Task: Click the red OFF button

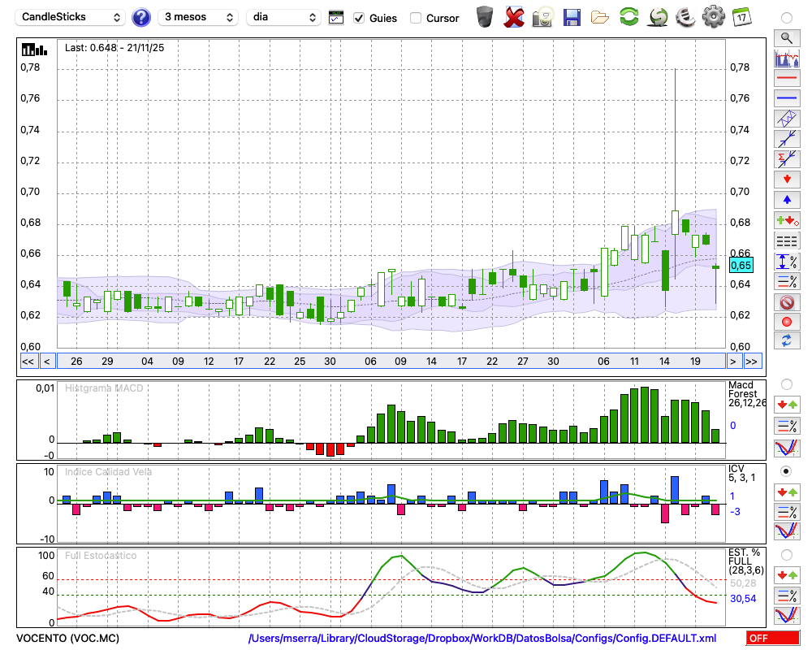Action: (772, 639)
